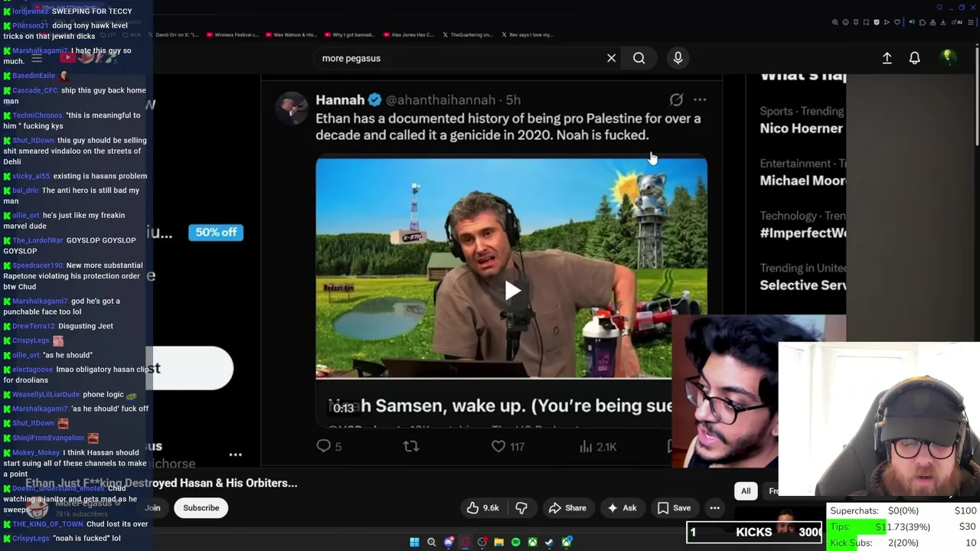Open the browser zoom magnifier toolbar icon
Image resolution: width=980 pixels, height=551 pixels.
(x=835, y=22)
